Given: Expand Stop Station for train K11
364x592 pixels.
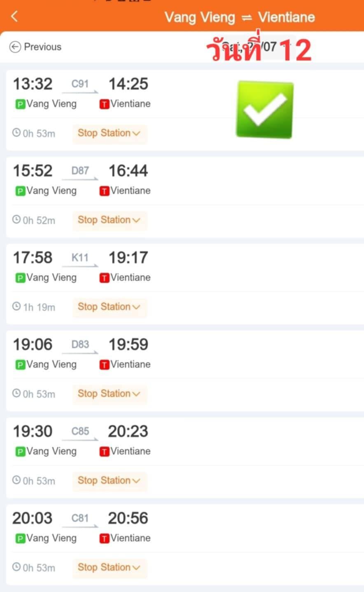Looking at the screenshot, I should click(110, 307).
